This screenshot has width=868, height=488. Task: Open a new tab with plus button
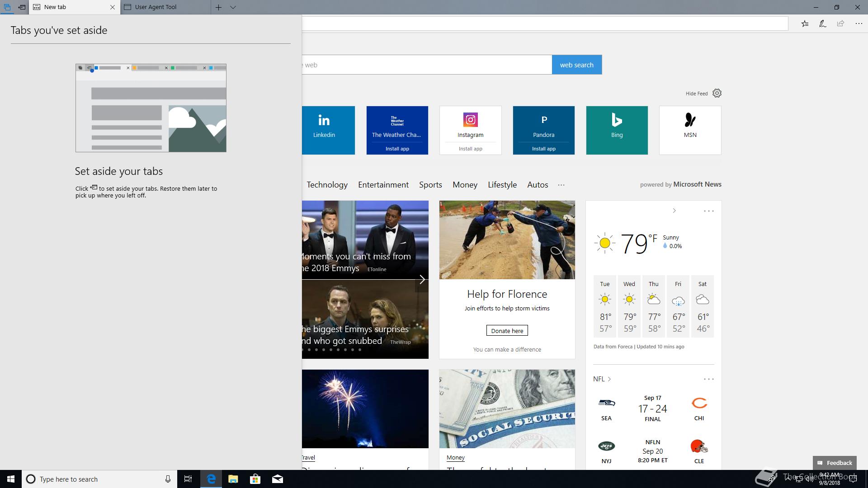[x=218, y=7]
